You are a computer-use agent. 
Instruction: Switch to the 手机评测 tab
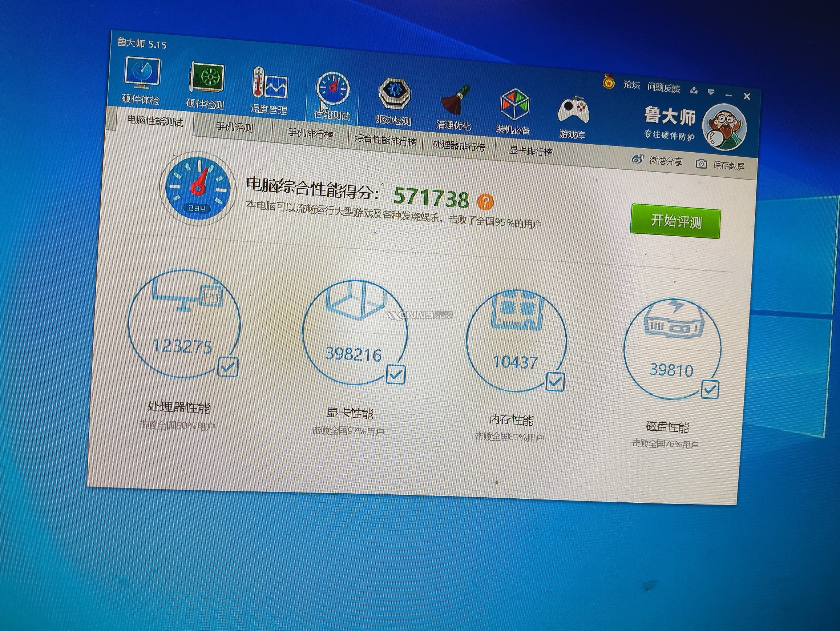click(x=234, y=127)
